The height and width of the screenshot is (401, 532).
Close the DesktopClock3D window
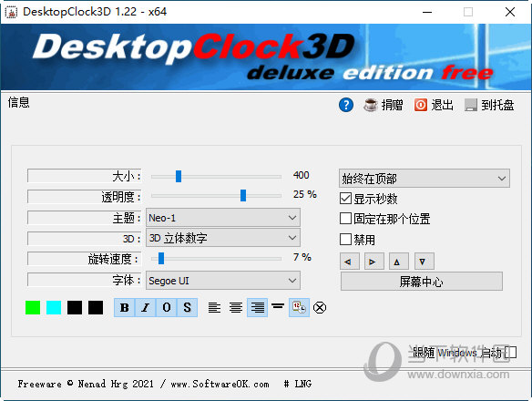[510, 12]
